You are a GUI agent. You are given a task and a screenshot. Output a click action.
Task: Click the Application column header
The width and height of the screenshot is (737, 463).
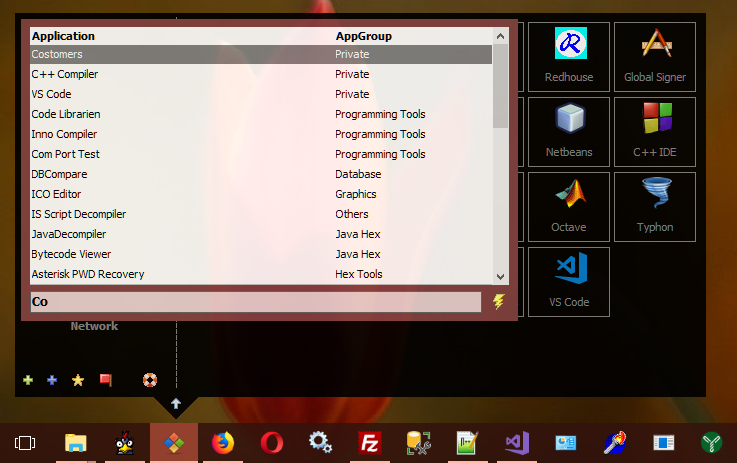(63, 36)
